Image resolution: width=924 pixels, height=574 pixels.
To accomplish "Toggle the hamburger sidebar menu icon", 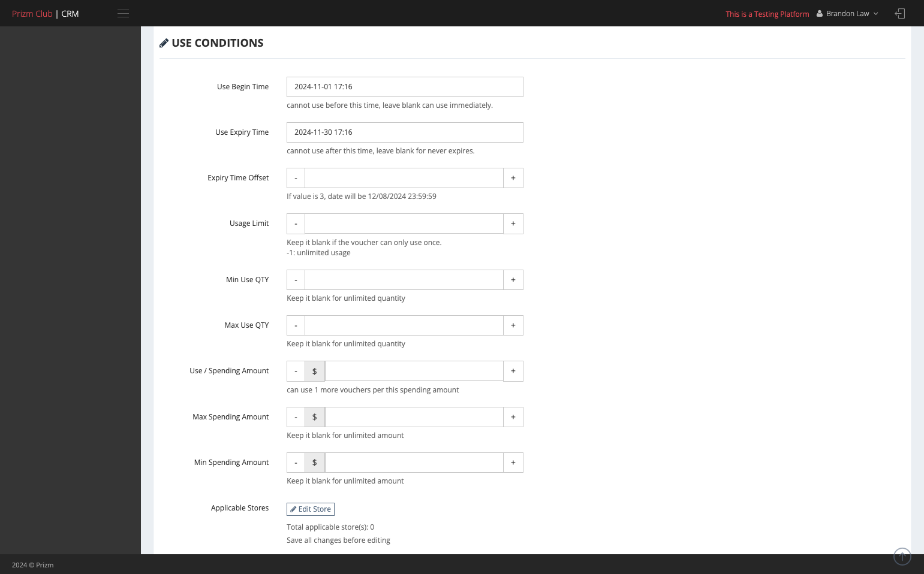I will tap(123, 14).
